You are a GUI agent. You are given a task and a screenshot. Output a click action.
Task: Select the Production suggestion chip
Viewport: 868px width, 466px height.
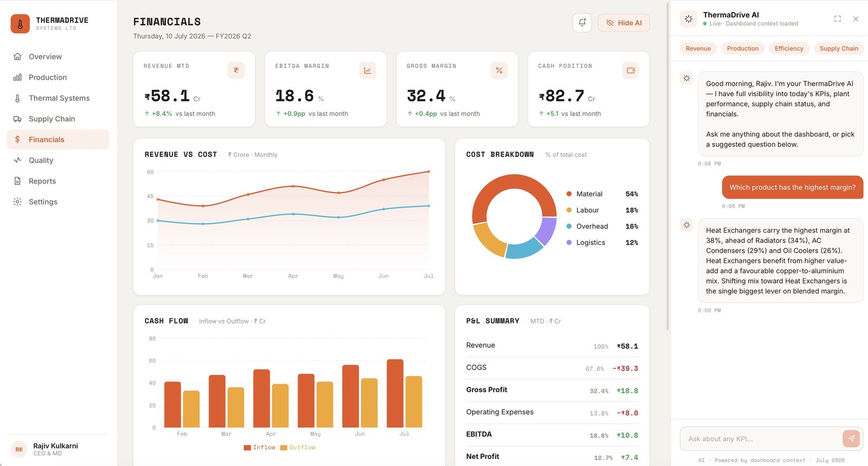coord(743,48)
